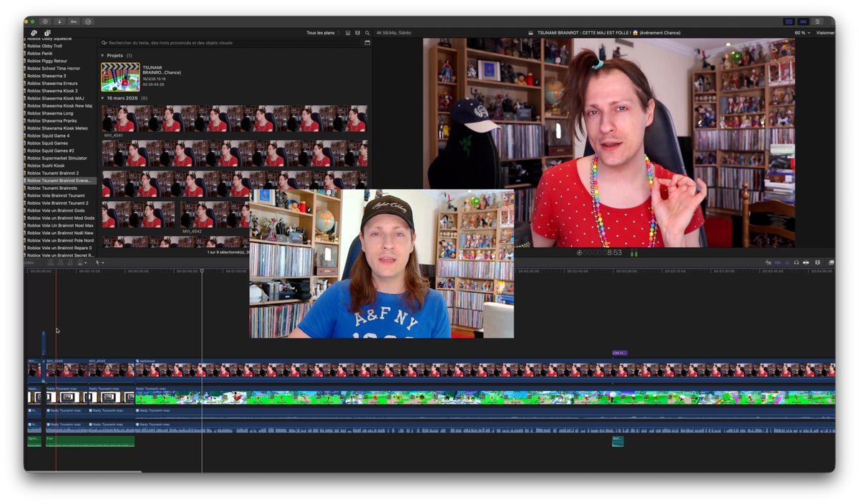
Task: Click the floating blue-shirt video window
Action: coord(382,263)
